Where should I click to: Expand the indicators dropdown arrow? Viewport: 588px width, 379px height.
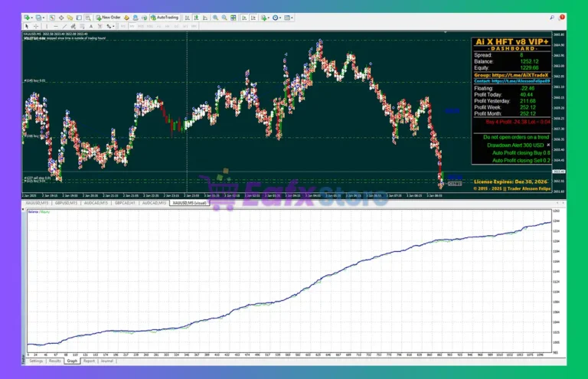coord(269,18)
